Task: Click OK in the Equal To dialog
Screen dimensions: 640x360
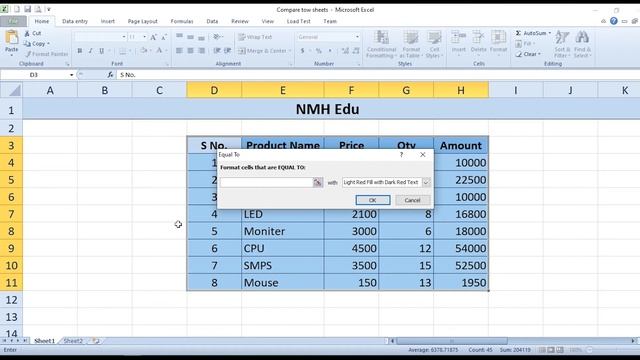Action: pos(373,200)
